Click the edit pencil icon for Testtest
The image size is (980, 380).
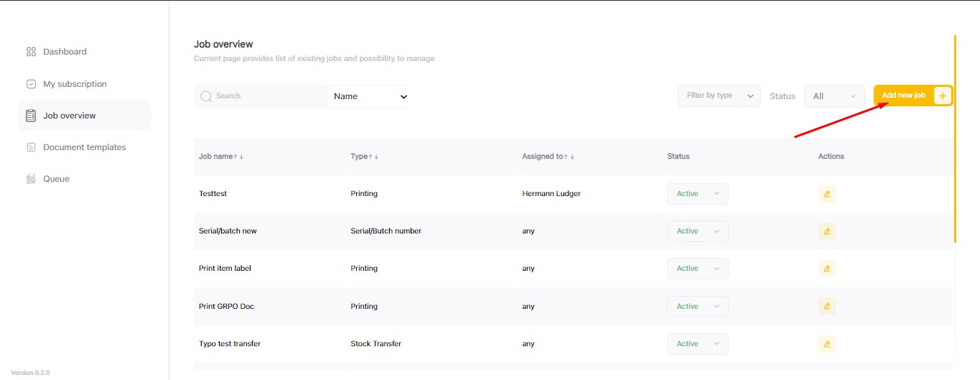point(826,194)
